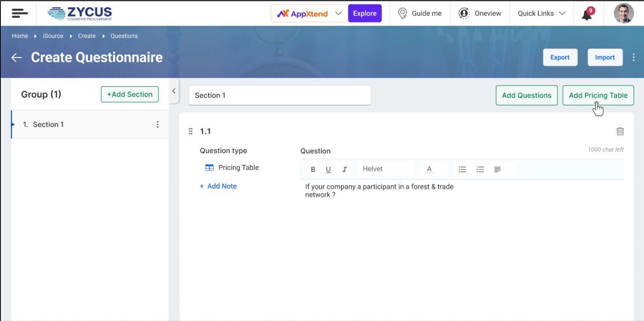
Task: Delete question 1.1 with the trash icon
Action: click(x=621, y=131)
